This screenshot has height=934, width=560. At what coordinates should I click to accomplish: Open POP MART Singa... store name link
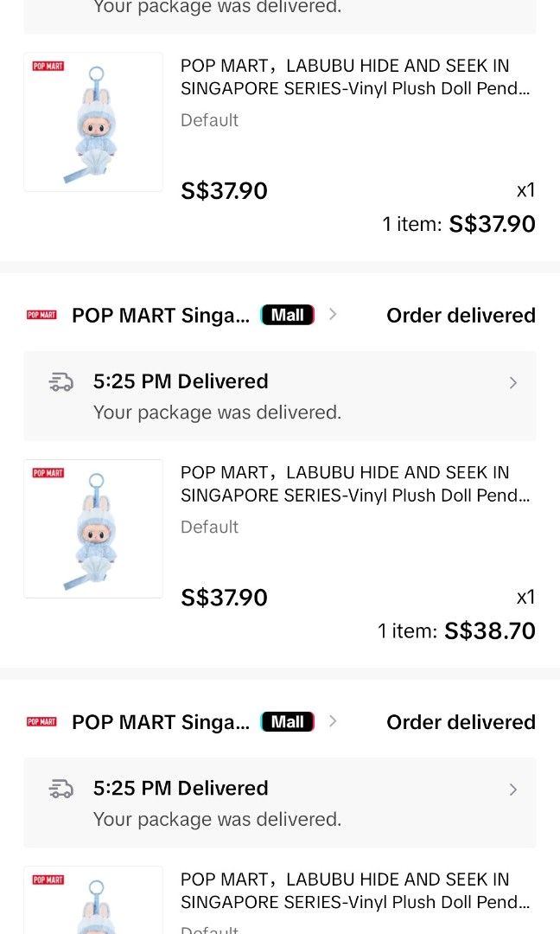(x=160, y=315)
